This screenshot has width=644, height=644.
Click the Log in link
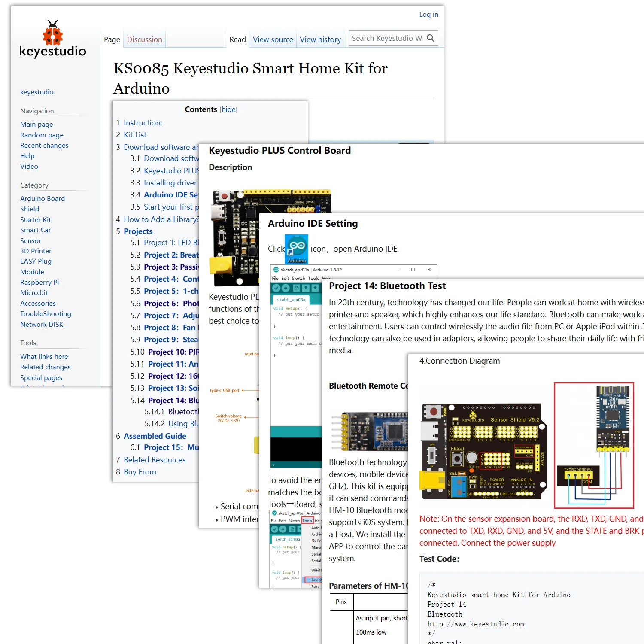(428, 14)
